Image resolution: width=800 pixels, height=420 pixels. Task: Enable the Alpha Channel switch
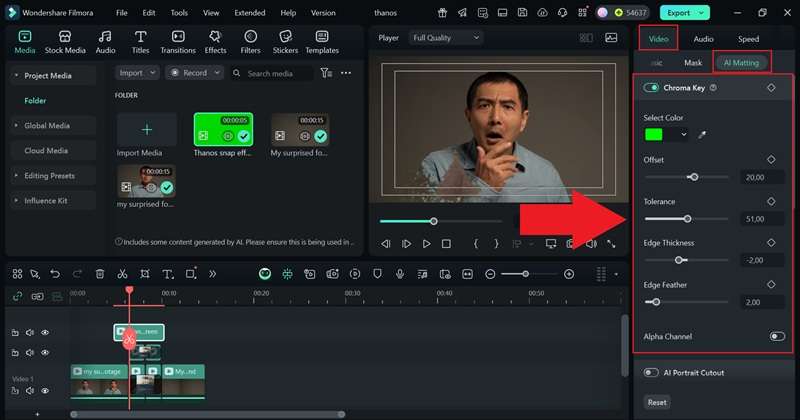(776, 337)
